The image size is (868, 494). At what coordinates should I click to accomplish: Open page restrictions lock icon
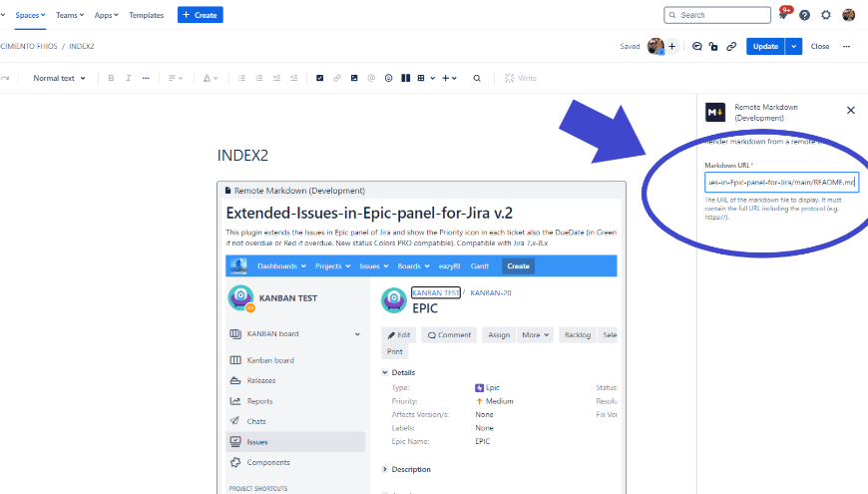[x=713, y=47]
